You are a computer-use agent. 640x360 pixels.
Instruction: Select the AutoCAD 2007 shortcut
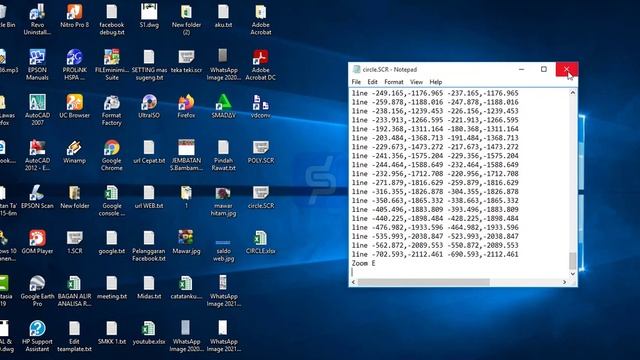[37, 110]
